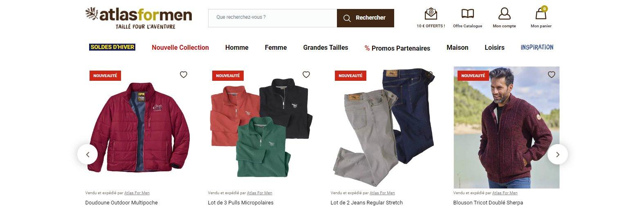Toggle wishlist heart on Blouson Tricot Sherpa
The image size is (644, 213).
[x=552, y=75]
